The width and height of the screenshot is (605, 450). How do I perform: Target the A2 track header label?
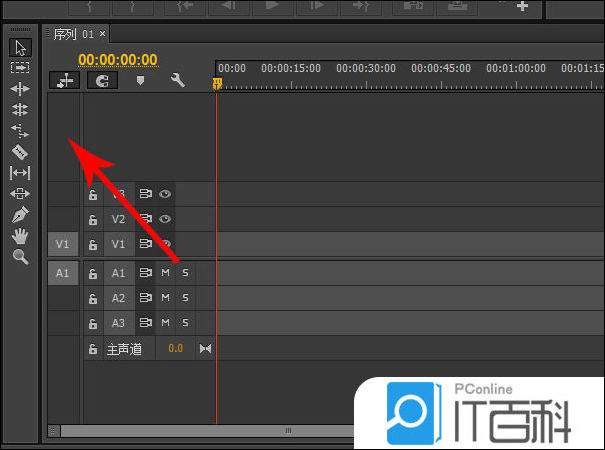119,298
